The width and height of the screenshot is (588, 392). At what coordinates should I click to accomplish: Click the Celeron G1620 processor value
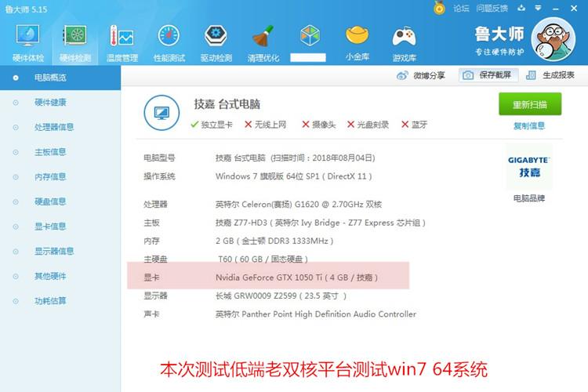coord(299,205)
